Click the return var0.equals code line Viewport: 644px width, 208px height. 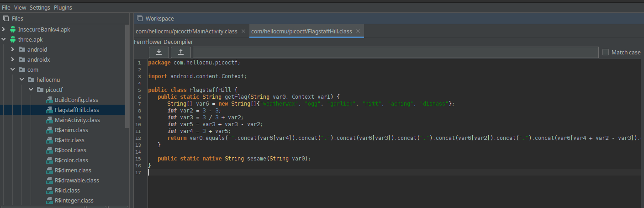pos(404,138)
